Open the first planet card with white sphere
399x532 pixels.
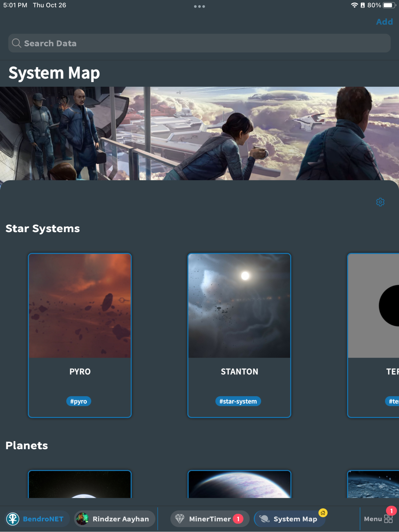[x=80, y=484]
